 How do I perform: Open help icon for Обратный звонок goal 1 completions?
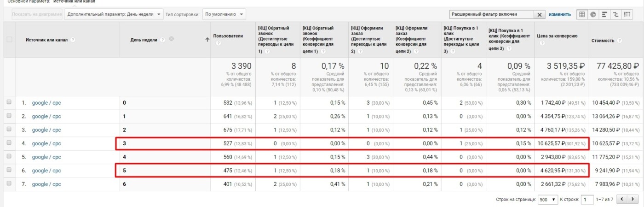[x=267, y=51]
